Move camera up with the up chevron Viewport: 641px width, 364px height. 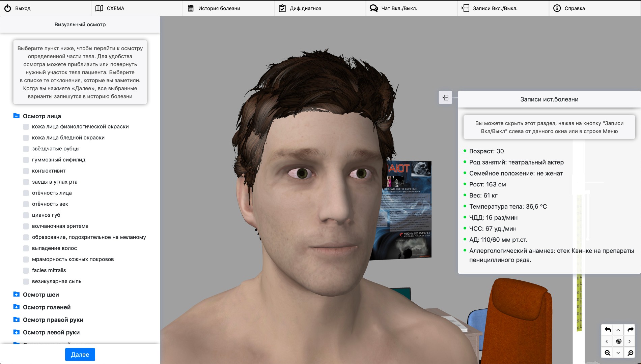[x=618, y=330]
